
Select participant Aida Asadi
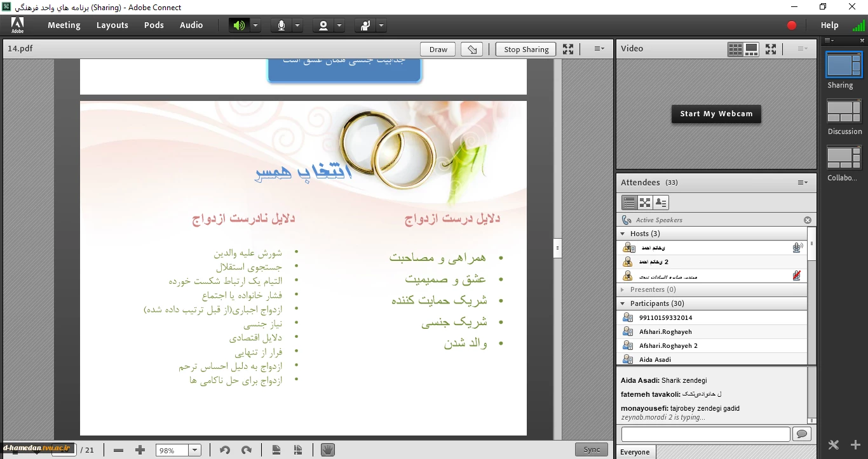712,359
